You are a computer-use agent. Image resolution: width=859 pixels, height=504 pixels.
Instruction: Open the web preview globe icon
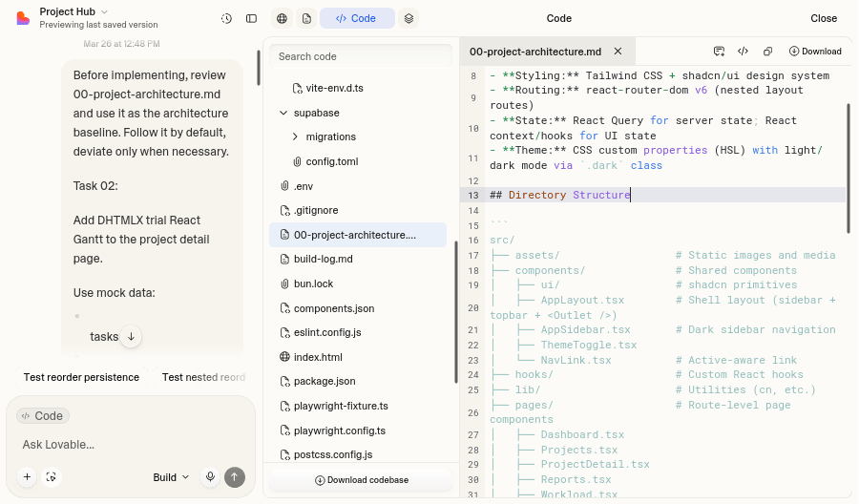(x=282, y=19)
